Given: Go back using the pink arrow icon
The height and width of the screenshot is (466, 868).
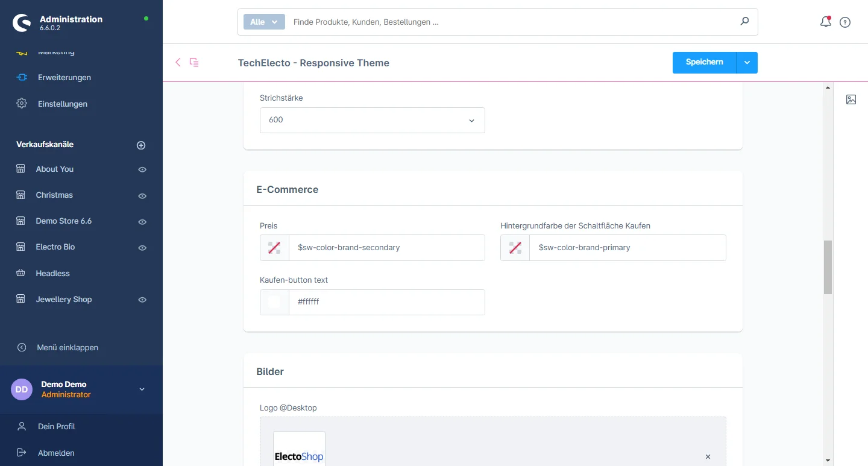Looking at the screenshot, I should (x=178, y=62).
